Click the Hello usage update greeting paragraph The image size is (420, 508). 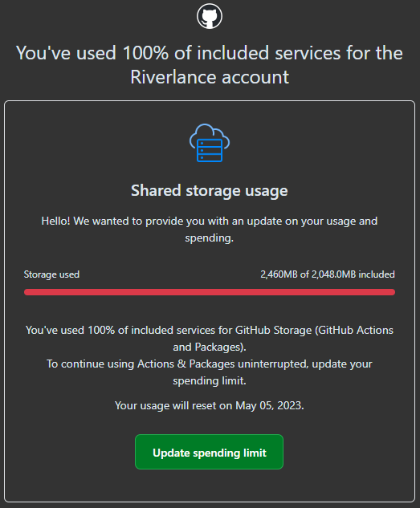point(210,230)
